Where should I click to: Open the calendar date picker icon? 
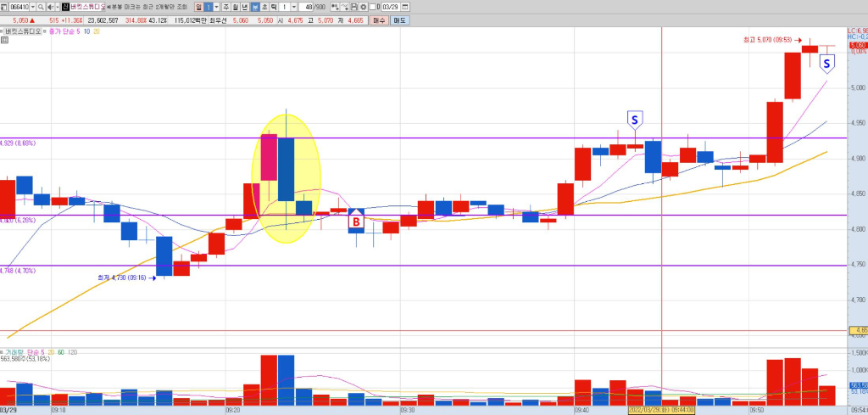405,7
